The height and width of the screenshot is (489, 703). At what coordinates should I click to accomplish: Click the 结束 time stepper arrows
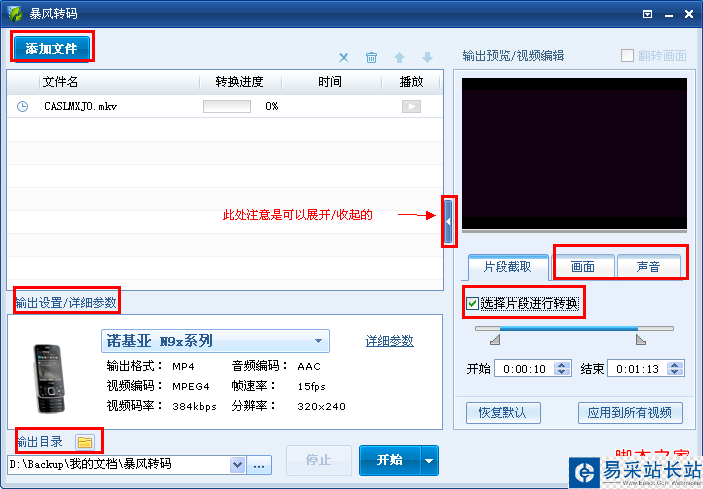[675, 369]
